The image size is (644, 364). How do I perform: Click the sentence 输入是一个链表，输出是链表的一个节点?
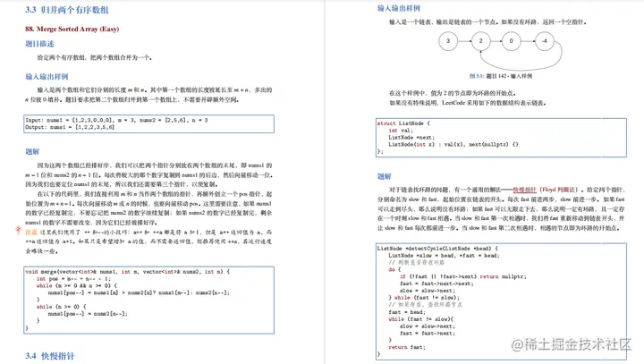(x=444, y=22)
